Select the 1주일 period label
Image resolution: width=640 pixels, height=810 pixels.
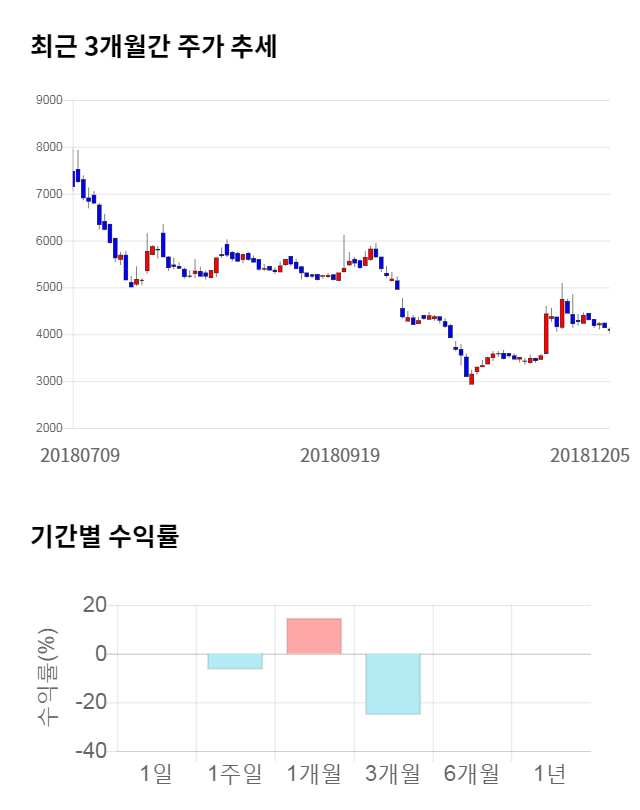click(x=235, y=773)
